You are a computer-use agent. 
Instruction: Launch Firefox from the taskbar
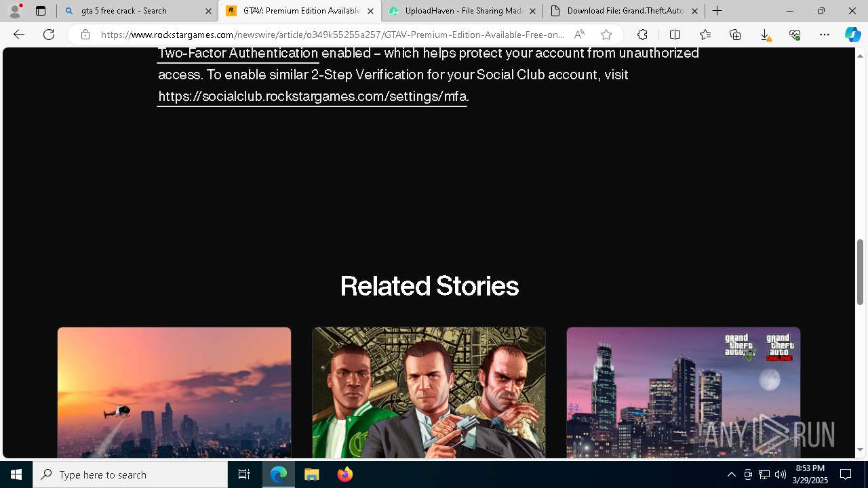coord(345,474)
